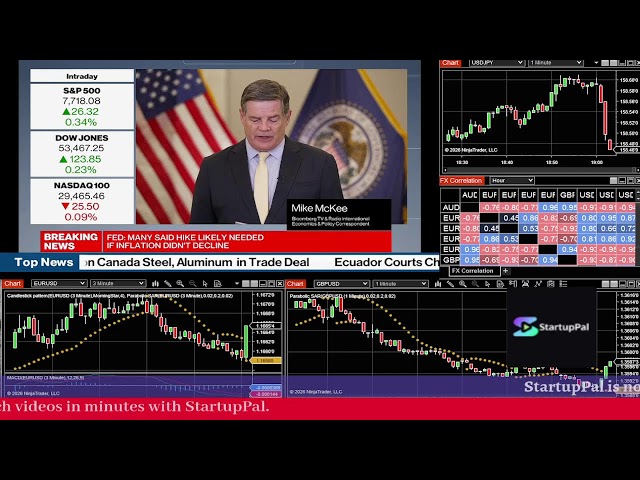This screenshot has width=640, height=480.
Task: Open EURUSD instrument dropdown
Action: point(59,283)
